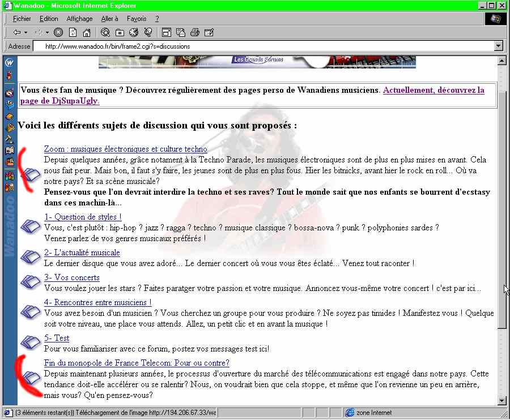Image resolution: width=510 pixels, height=420 pixels.
Task: Open the Channels satellite dish icon
Action: [x=148, y=32]
